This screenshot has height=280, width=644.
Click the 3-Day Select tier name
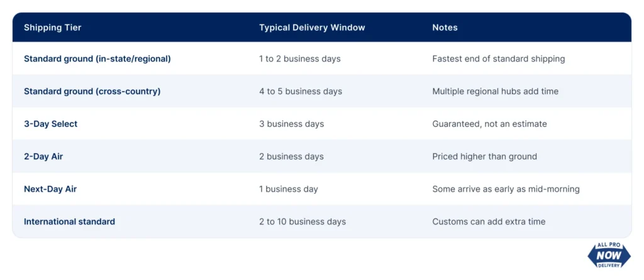tap(50, 124)
